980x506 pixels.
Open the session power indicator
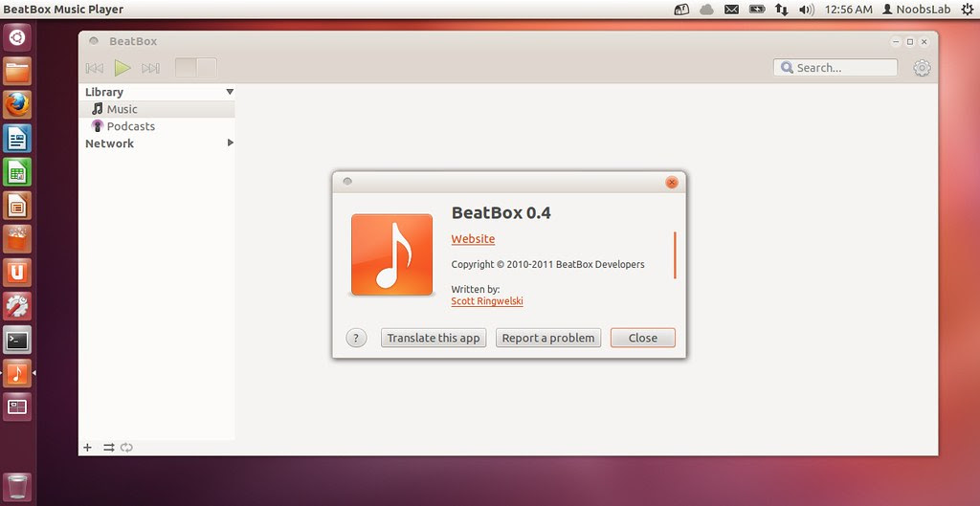coord(967,10)
